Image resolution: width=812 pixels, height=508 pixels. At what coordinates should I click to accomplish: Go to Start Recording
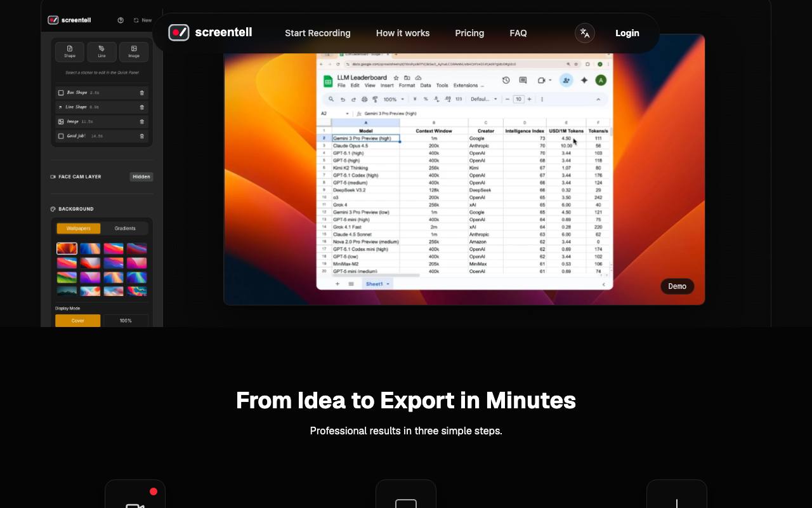318,33
